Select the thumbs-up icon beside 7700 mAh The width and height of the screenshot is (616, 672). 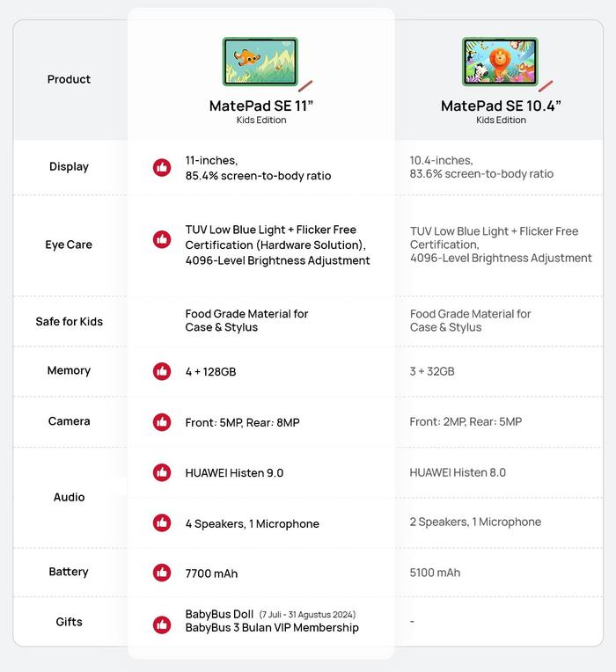(162, 573)
